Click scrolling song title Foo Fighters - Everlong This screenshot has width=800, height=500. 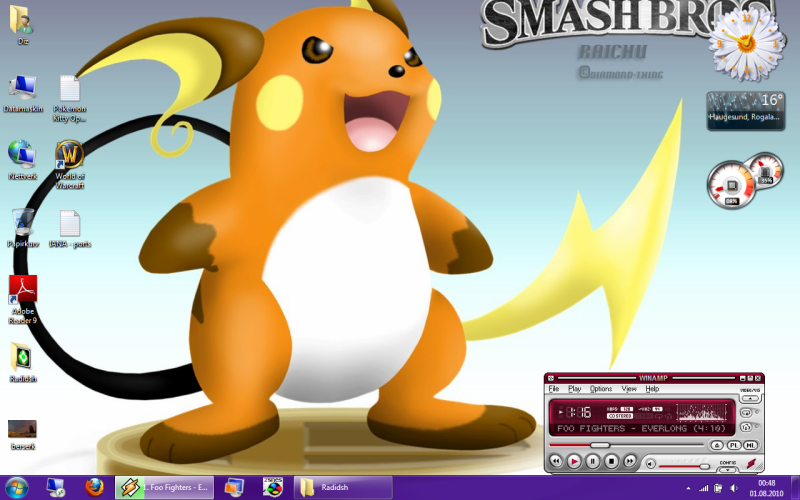[641, 429]
